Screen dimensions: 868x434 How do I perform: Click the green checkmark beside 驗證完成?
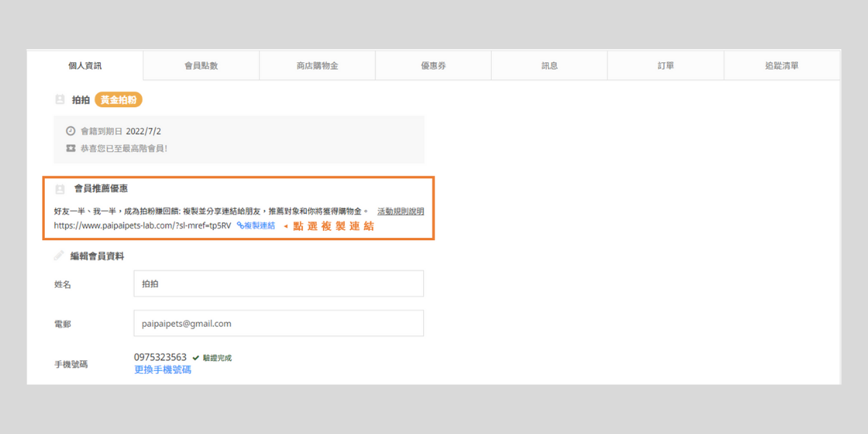[x=196, y=358]
